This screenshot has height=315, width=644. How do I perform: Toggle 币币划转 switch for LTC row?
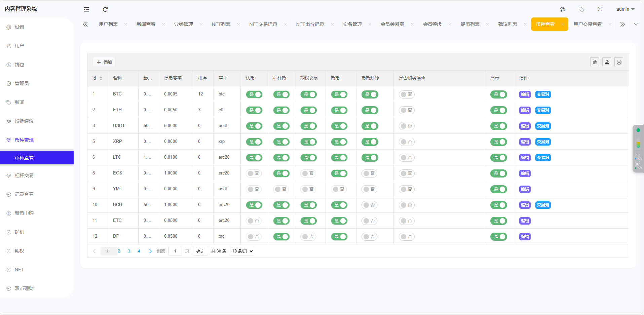[370, 158]
